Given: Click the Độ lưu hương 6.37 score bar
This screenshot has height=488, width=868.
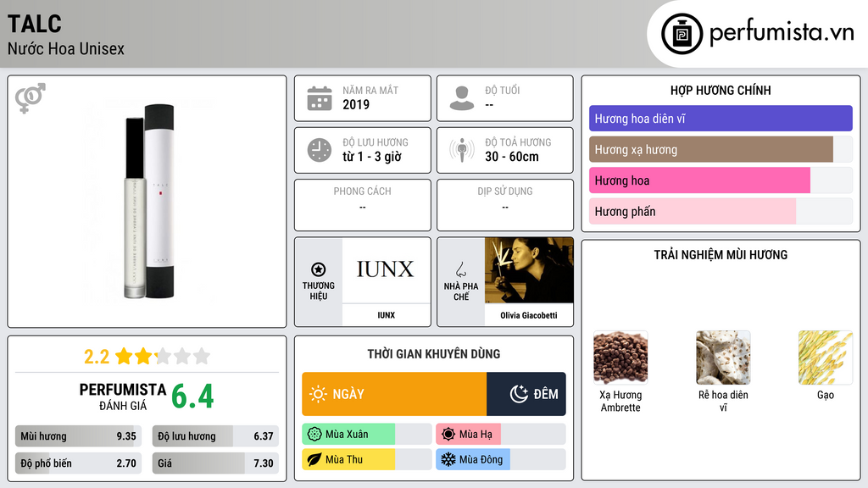Looking at the screenshot, I should [215, 436].
